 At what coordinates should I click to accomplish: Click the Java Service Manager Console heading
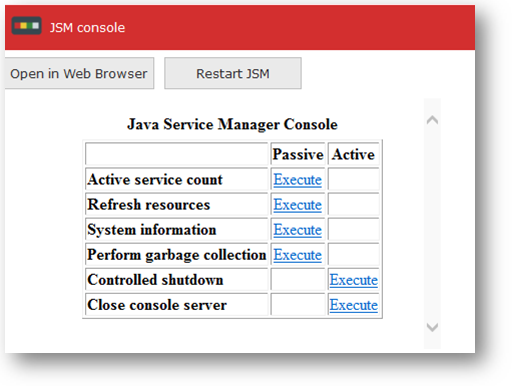point(232,124)
